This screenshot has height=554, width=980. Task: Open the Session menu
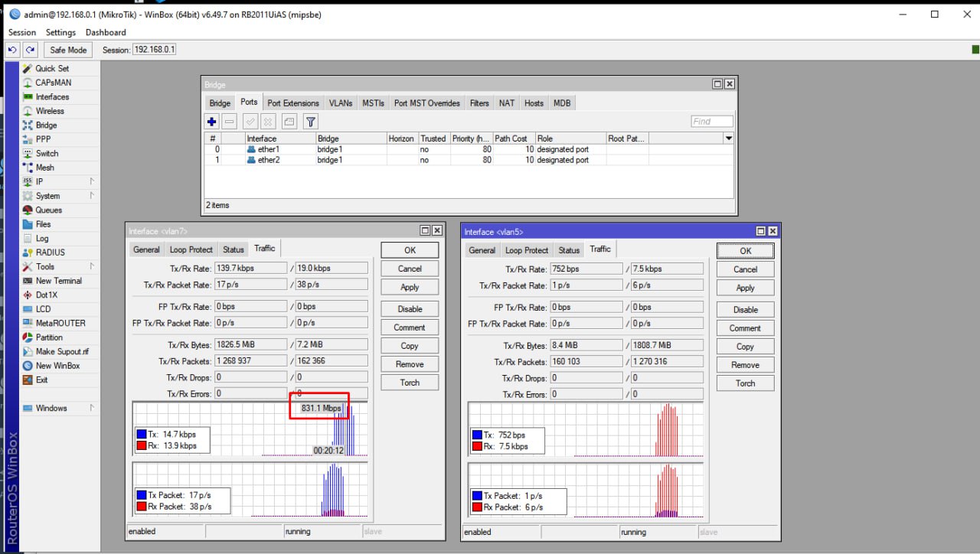pos(22,32)
